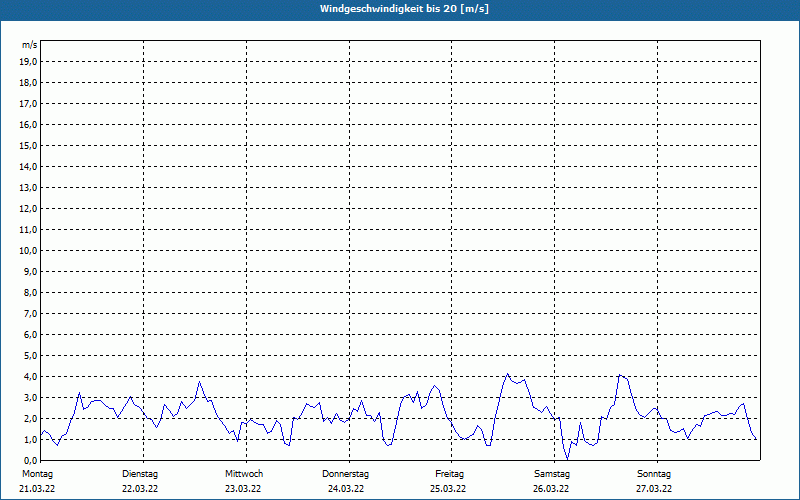Select the 19,0 y-axis label
The height and width of the screenshot is (500, 800).
pos(28,62)
